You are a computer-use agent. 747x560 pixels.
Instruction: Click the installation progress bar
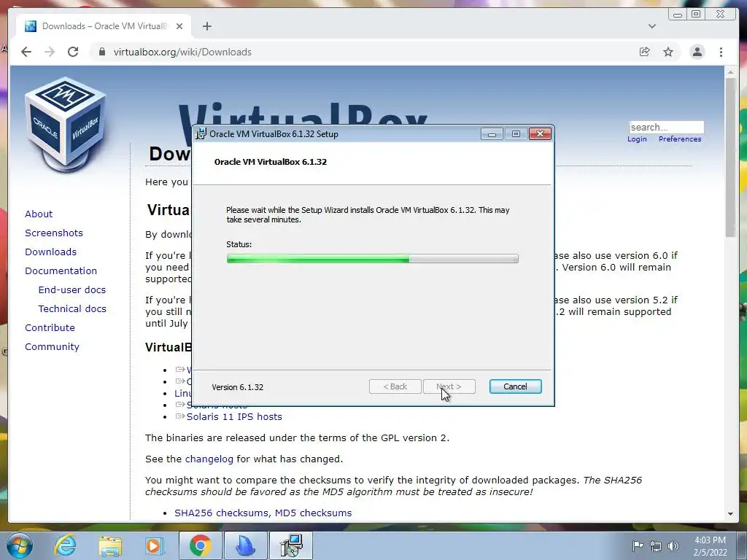click(372, 259)
